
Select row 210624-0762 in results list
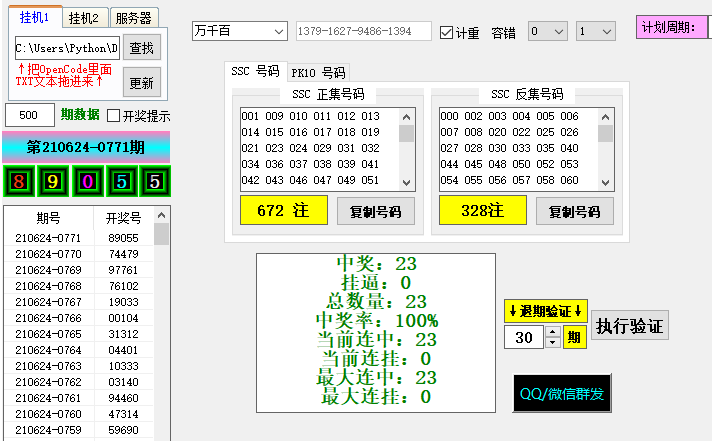(x=79, y=382)
